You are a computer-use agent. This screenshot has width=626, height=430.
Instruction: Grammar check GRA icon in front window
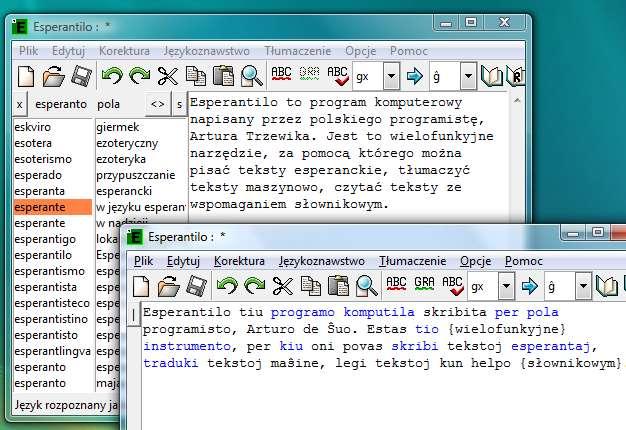coord(424,283)
